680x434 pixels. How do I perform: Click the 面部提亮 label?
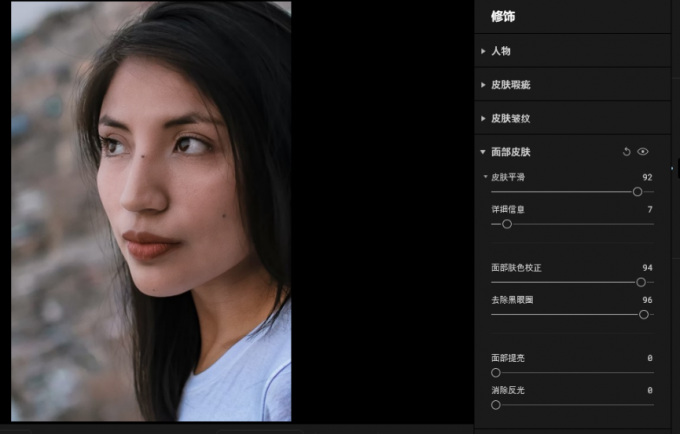508,358
